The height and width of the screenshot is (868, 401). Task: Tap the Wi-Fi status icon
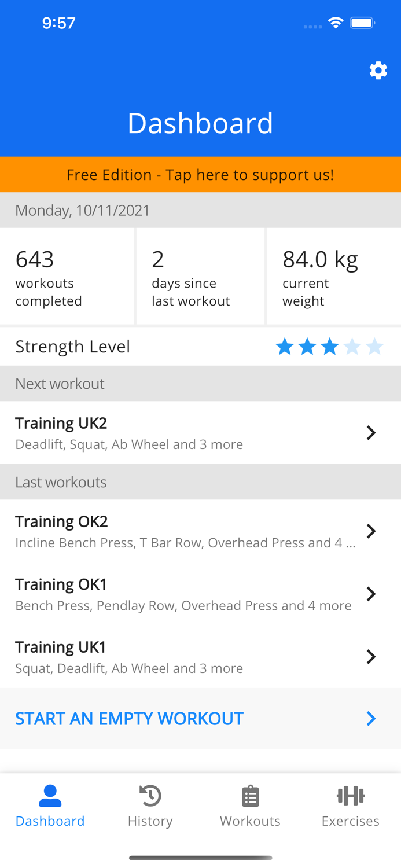point(336,23)
